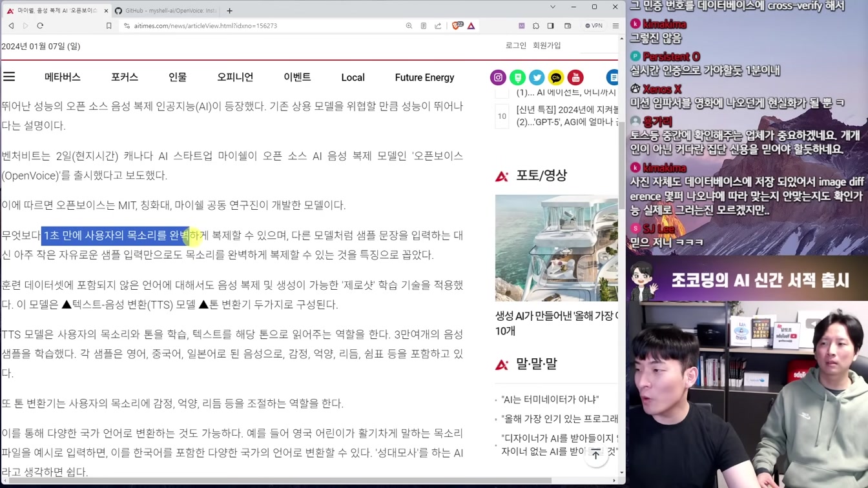Open Brave Rewards triangle icon
Image resolution: width=868 pixels, height=488 pixels.
471,26
